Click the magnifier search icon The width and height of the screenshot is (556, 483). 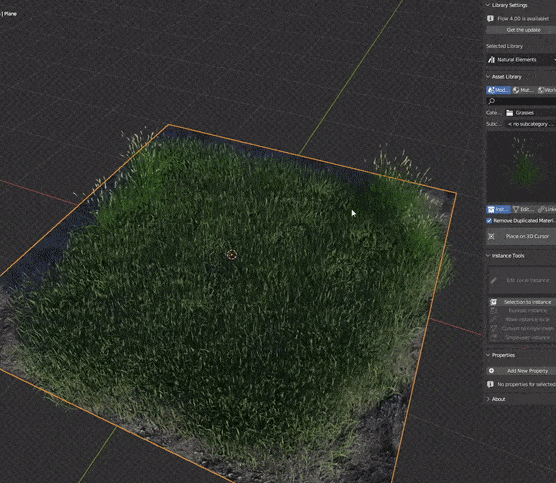[x=491, y=101]
